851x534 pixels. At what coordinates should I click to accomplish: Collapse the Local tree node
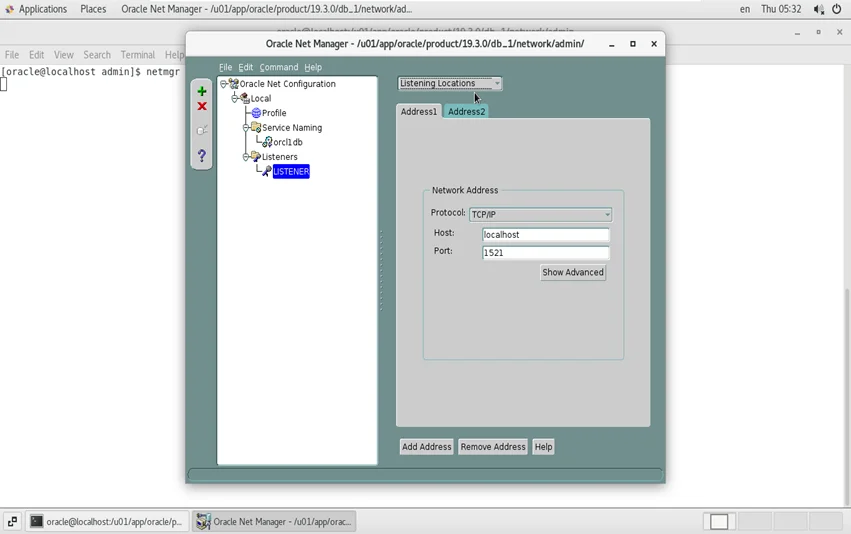pyautogui.click(x=234, y=99)
